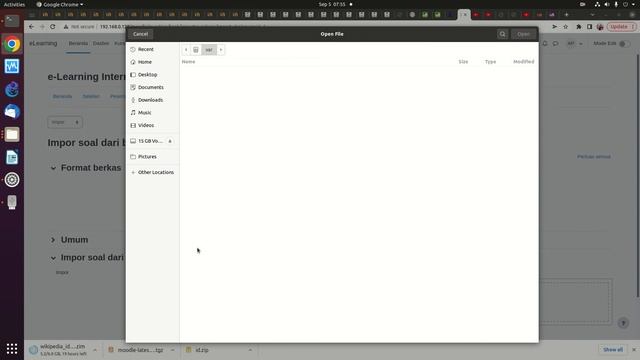Open Videos folder in sidebar
Image resolution: width=640 pixels, height=360 pixels.
(x=153, y=125)
